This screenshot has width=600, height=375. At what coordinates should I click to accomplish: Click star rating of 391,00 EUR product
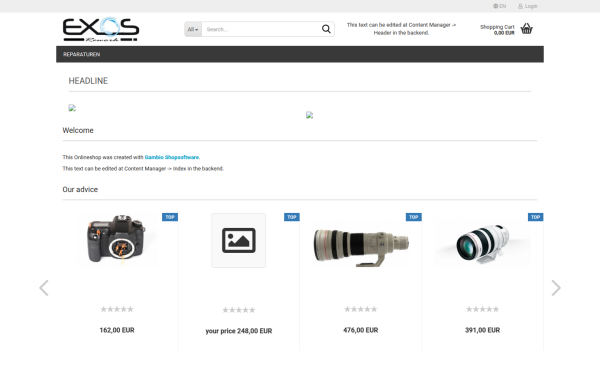point(482,309)
